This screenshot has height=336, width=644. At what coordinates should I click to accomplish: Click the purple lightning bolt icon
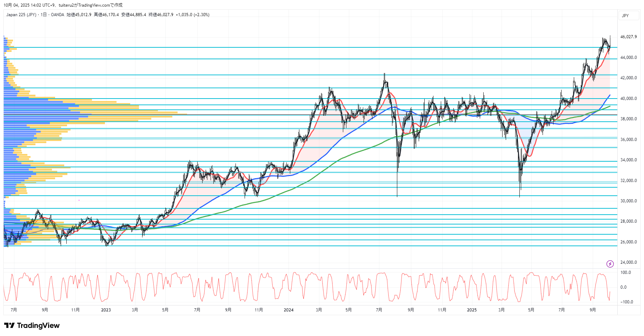610,264
